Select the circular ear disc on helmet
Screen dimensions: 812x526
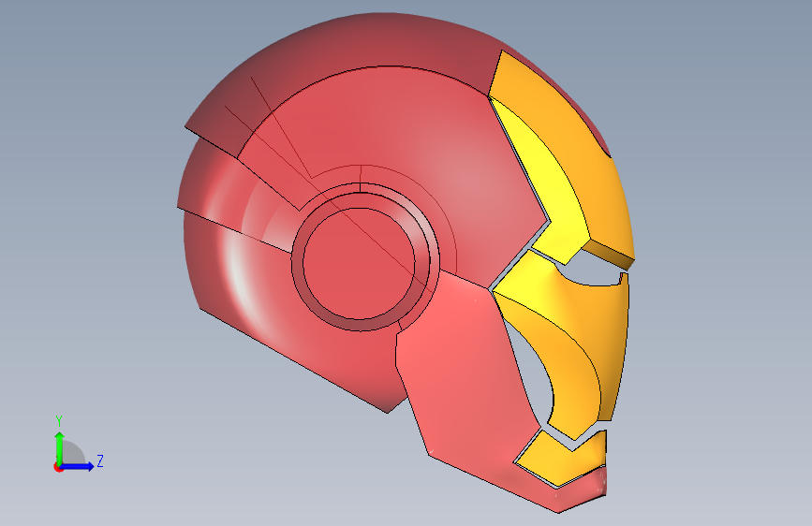[359, 264]
